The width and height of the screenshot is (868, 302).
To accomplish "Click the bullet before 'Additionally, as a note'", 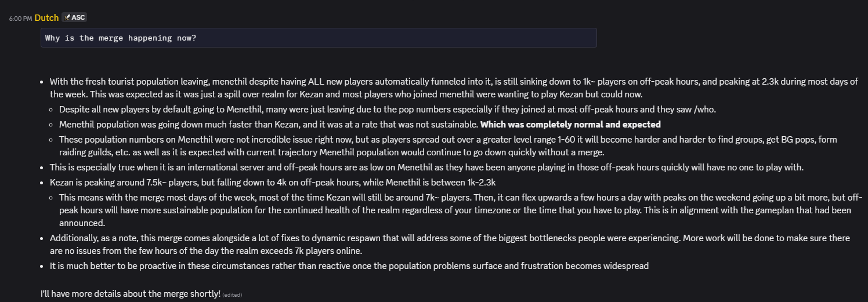I will [x=43, y=238].
